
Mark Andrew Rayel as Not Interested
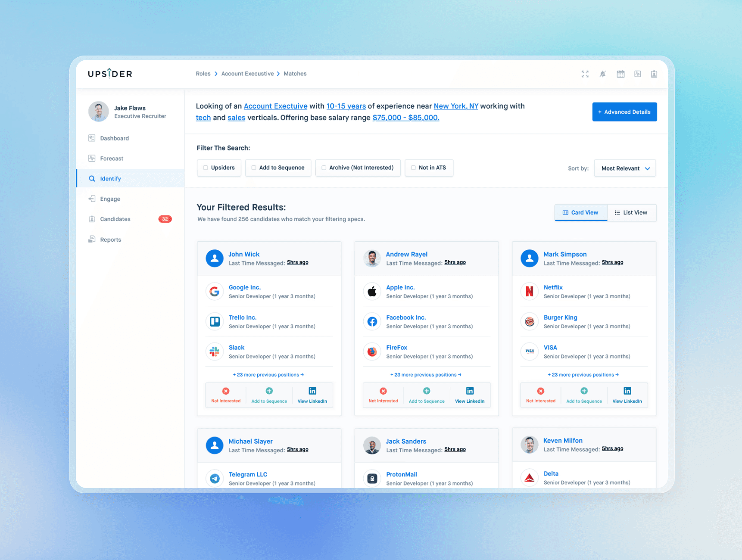[x=383, y=395]
